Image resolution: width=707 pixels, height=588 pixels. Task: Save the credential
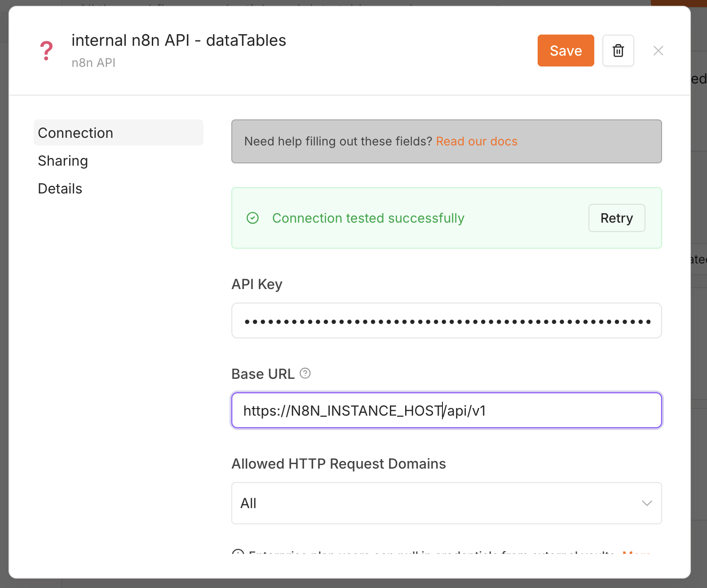pyautogui.click(x=566, y=50)
